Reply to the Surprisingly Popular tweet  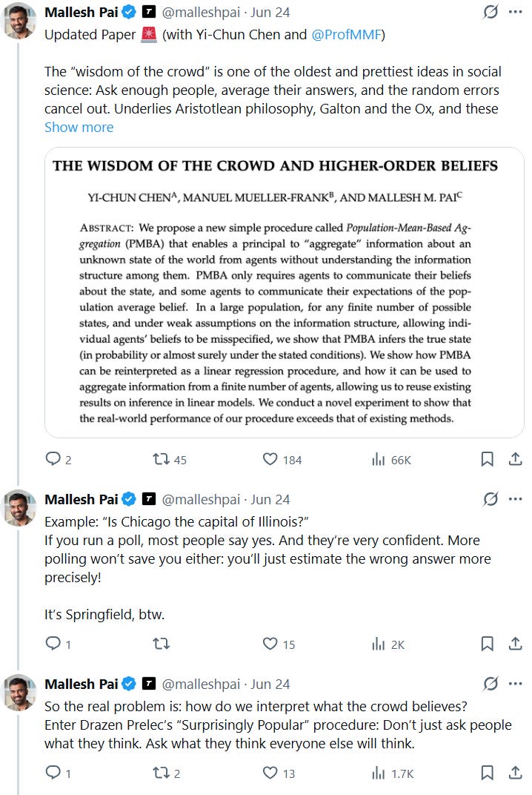click(x=58, y=773)
